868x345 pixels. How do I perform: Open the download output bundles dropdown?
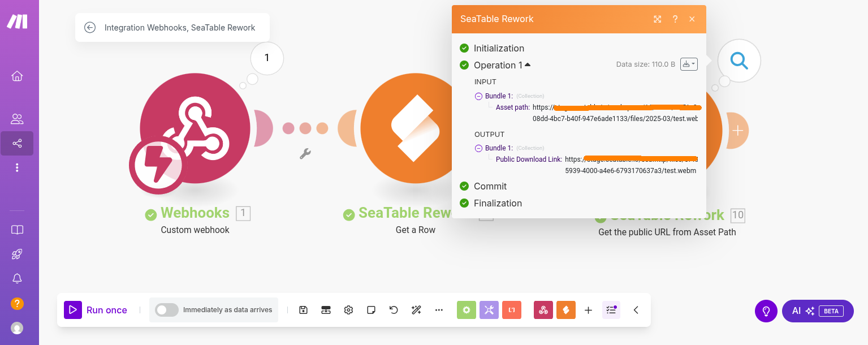(689, 64)
